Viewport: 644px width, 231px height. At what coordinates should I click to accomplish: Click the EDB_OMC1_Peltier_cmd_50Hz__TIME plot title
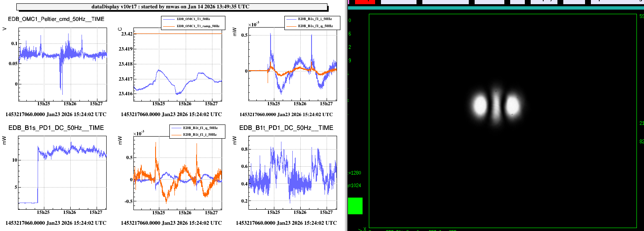coord(56,19)
